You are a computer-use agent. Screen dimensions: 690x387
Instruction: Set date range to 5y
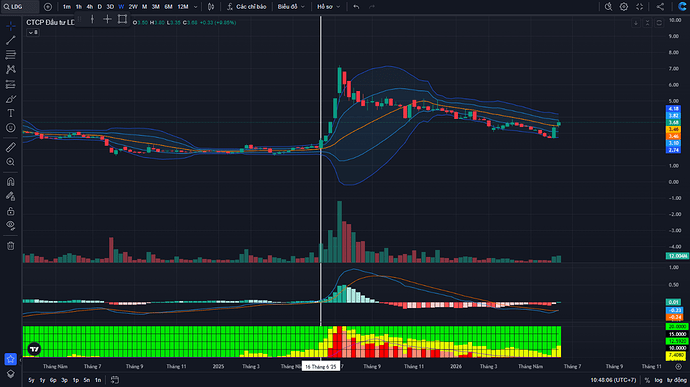point(31,380)
